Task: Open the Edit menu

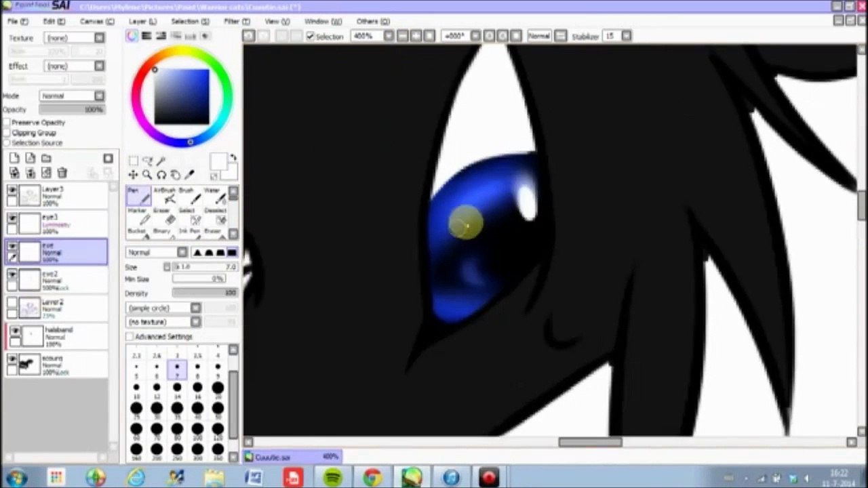Action: 54,21
